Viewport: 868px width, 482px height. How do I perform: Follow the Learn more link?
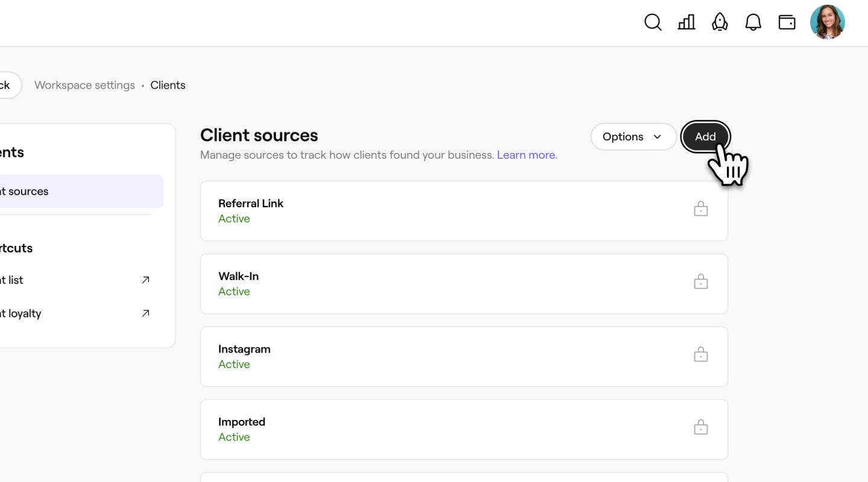(x=527, y=155)
